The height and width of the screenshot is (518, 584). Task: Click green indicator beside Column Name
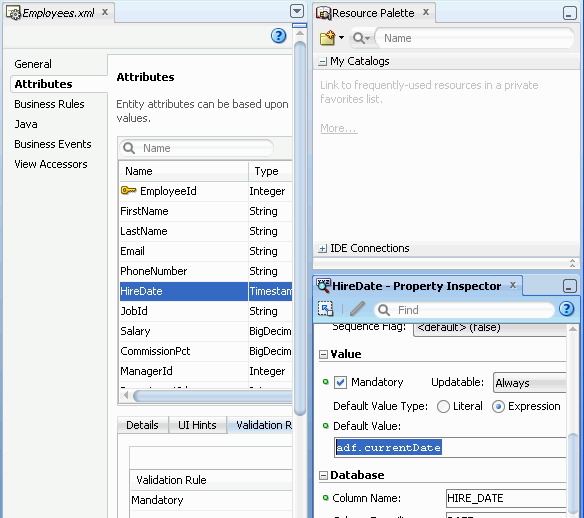click(x=326, y=498)
